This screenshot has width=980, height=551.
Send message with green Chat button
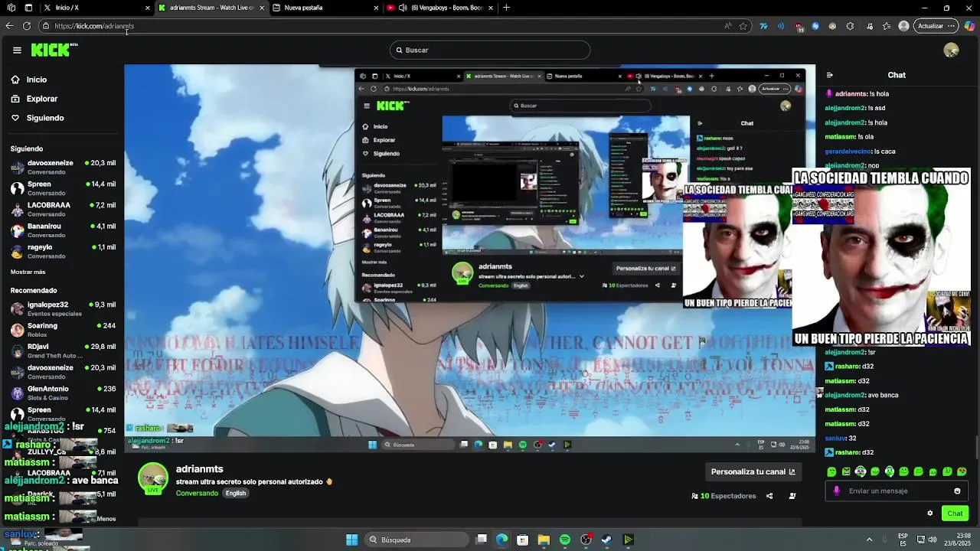coord(955,514)
